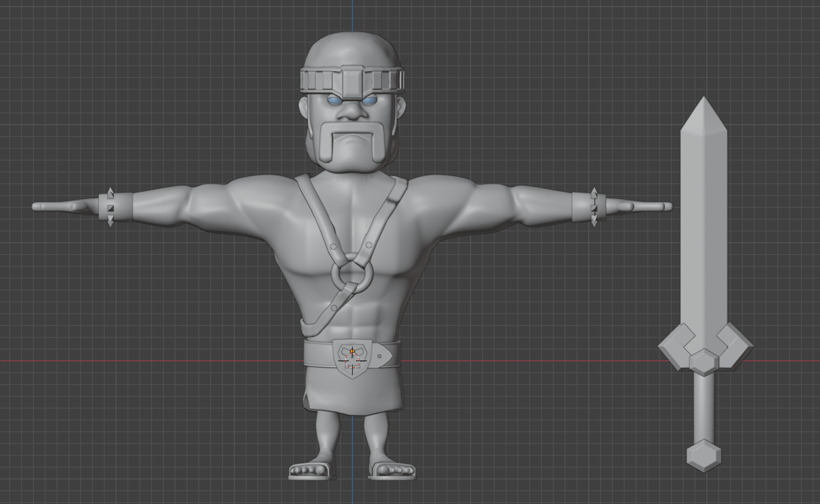This screenshot has width=820, height=504.
Task: Click the 3D cursor on the belt buckle
Action: coord(352,361)
